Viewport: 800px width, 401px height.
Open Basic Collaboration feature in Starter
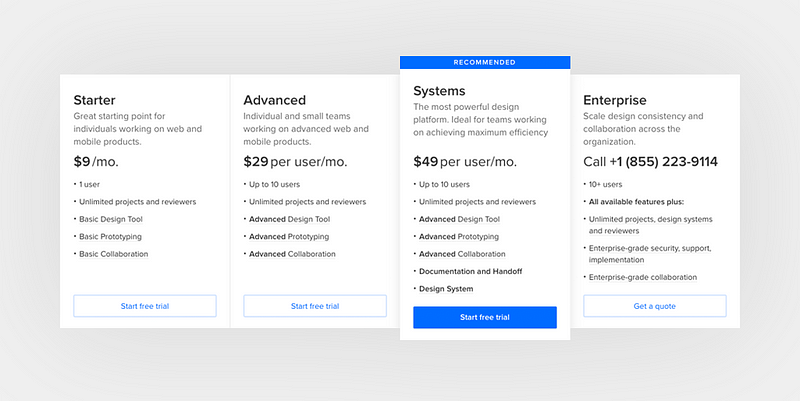(114, 254)
